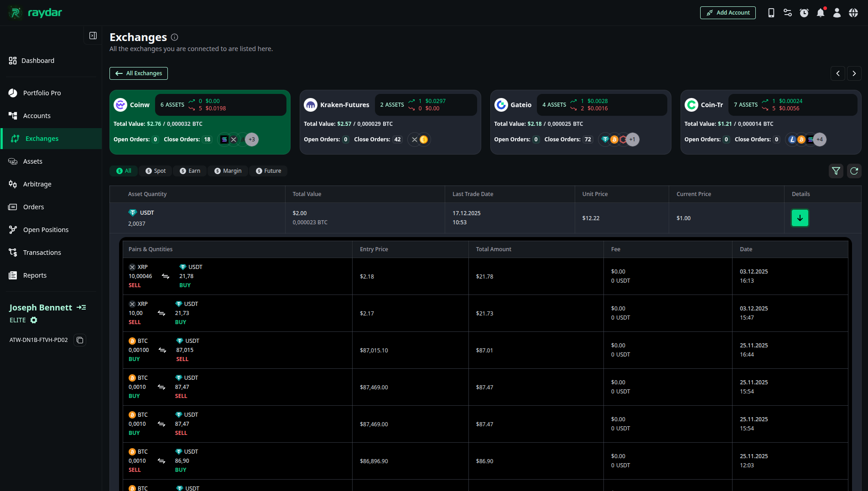Copy the ATW-DN1B-FTVH-PD02 code

[79, 340]
